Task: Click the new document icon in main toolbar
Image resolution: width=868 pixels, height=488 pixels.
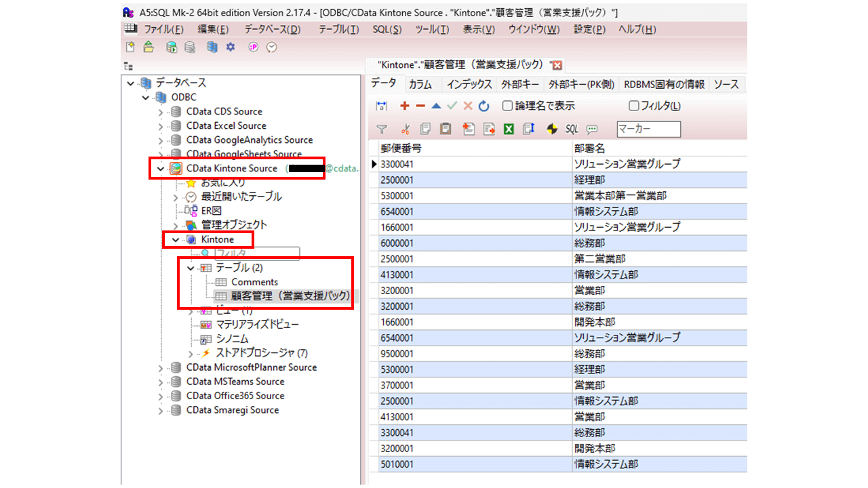Action: tap(131, 47)
